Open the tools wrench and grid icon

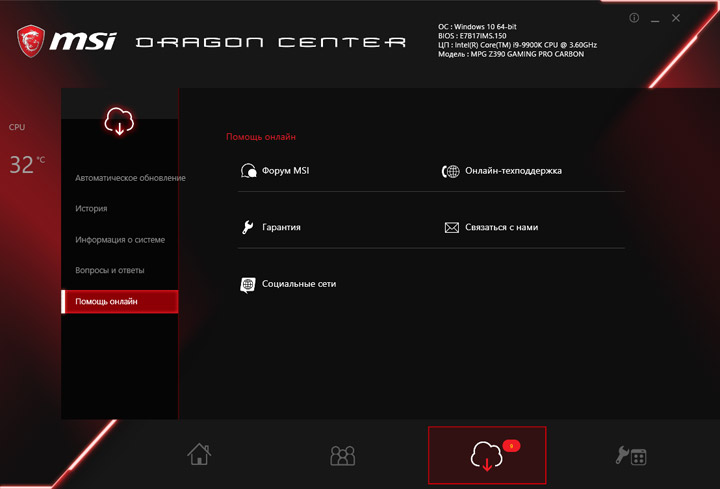click(631, 456)
